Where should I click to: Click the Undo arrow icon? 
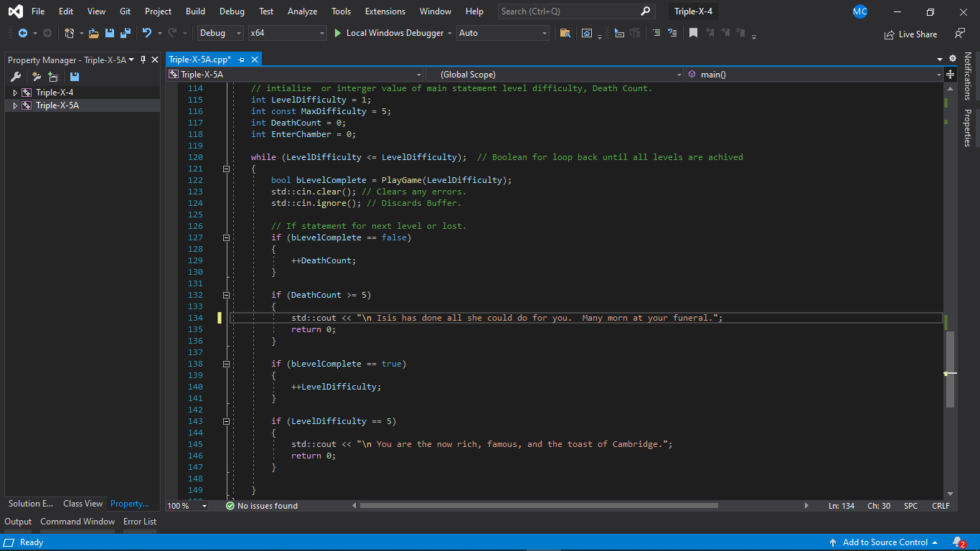click(147, 33)
